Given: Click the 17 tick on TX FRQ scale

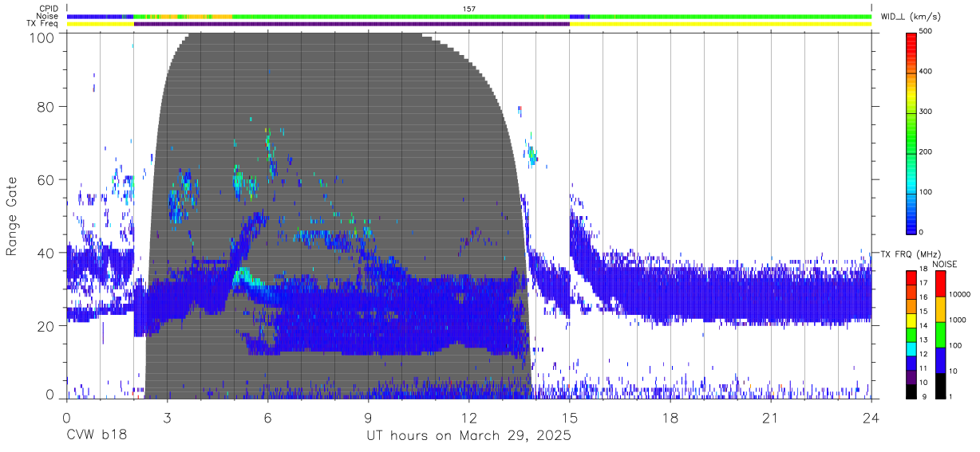Looking at the screenshot, I should click(923, 283).
